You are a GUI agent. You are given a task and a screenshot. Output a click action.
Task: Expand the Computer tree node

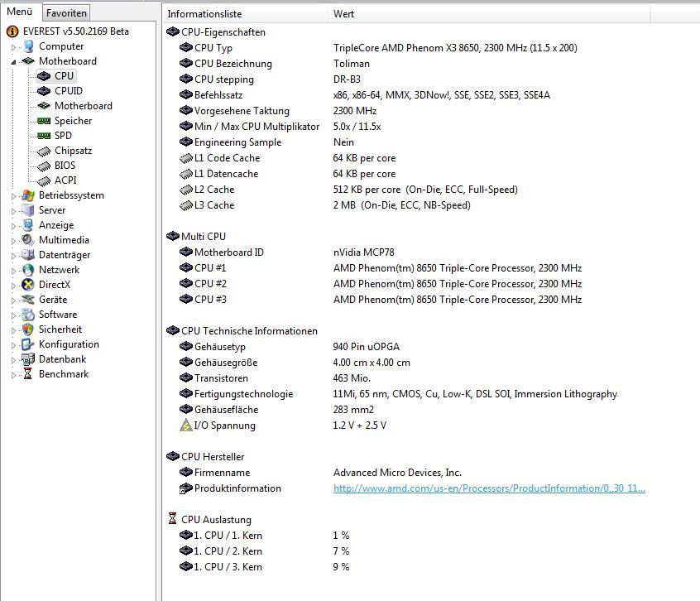point(13,47)
